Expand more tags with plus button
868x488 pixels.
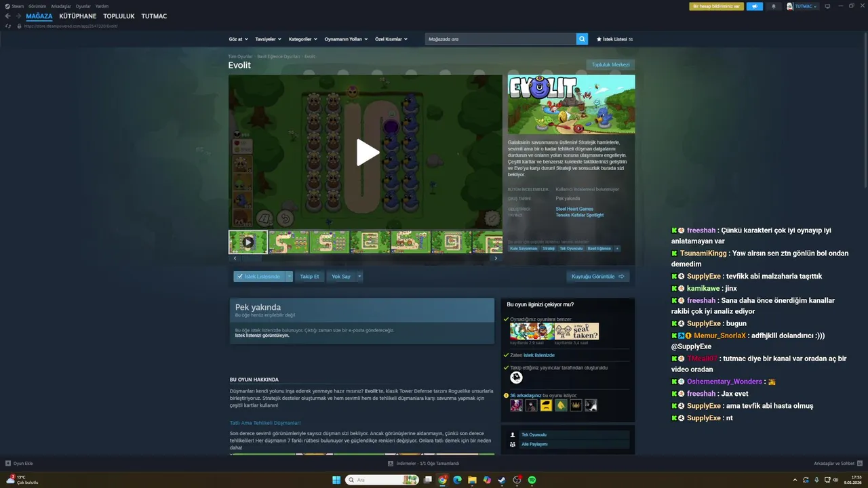(616, 249)
